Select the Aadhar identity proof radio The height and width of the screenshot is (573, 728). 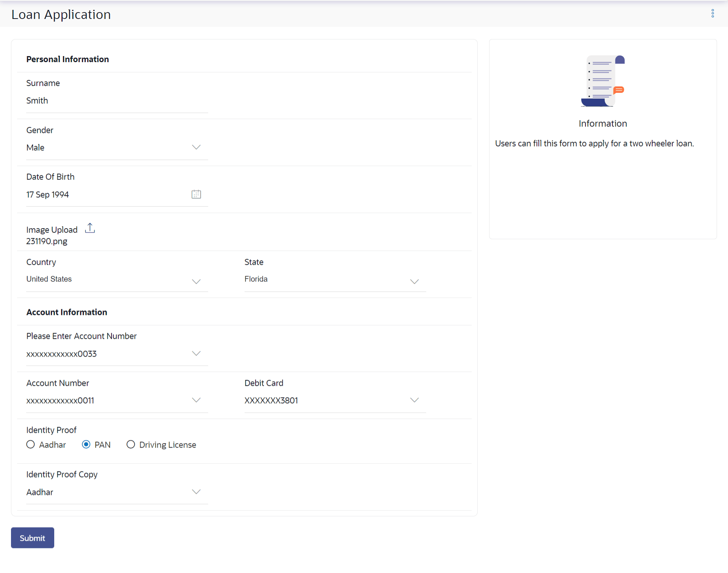(x=31, y=445)
